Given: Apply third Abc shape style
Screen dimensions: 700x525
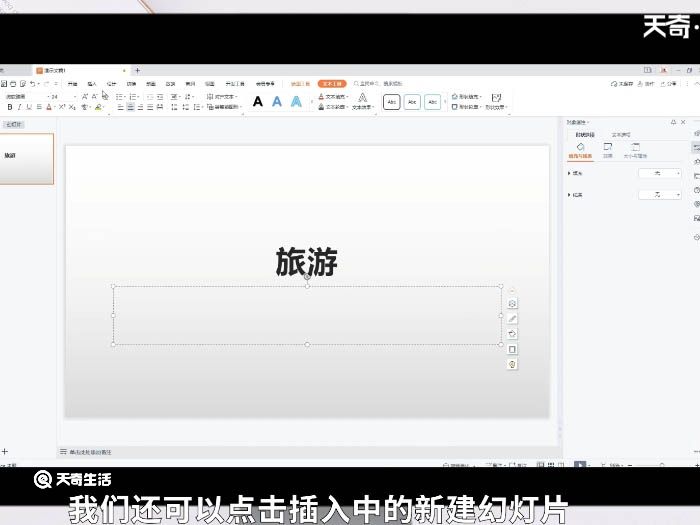Looking at the screenshot, I should point(433,102).
